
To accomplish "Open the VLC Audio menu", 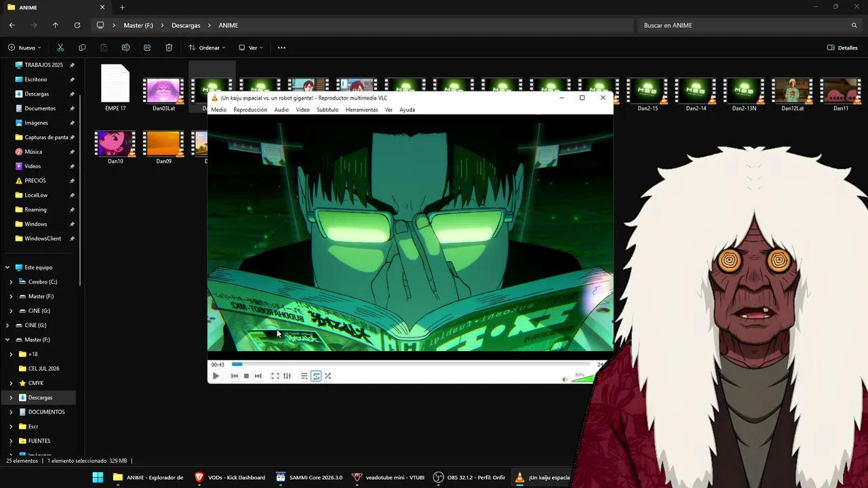I will (281, 110).
